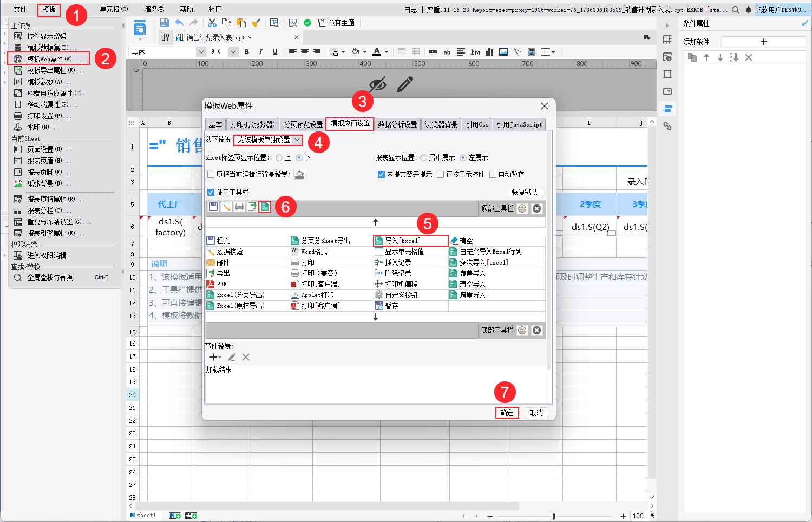Click the 取消 button
This screenshot has width=812, height=522.
click(536, 413)
